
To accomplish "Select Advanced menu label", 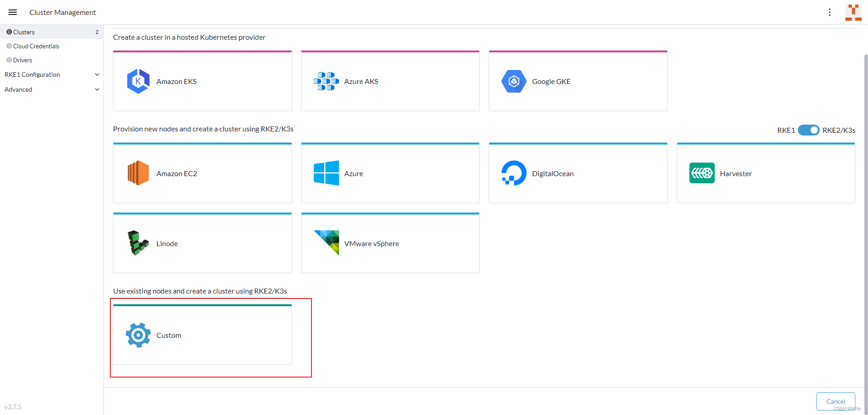I will coord(18,89).
